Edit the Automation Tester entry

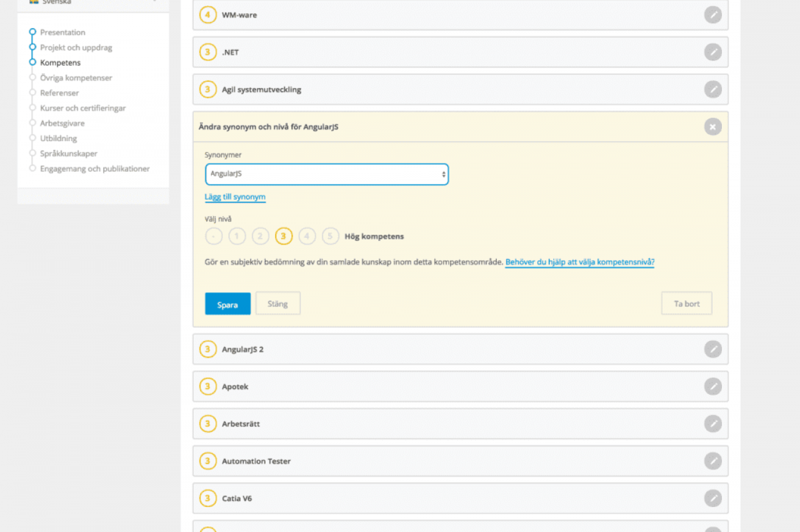tap(712, 461)
